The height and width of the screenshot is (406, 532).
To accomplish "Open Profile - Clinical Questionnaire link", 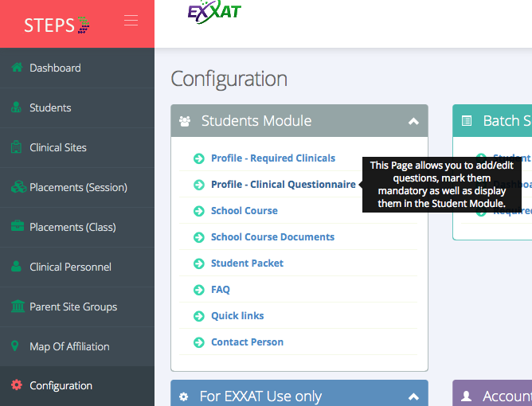I will [x=283, y=185].
